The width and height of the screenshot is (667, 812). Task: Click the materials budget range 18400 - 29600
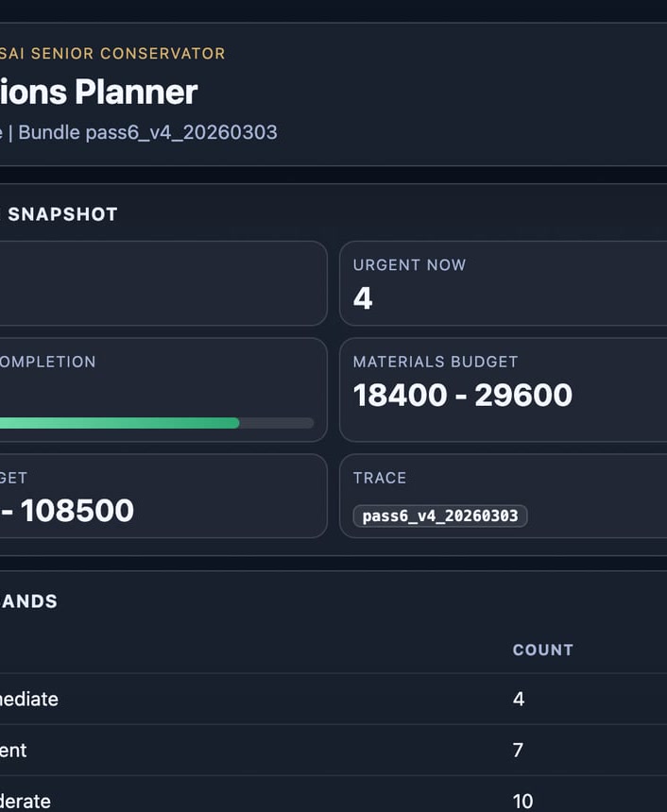point(461,395)
